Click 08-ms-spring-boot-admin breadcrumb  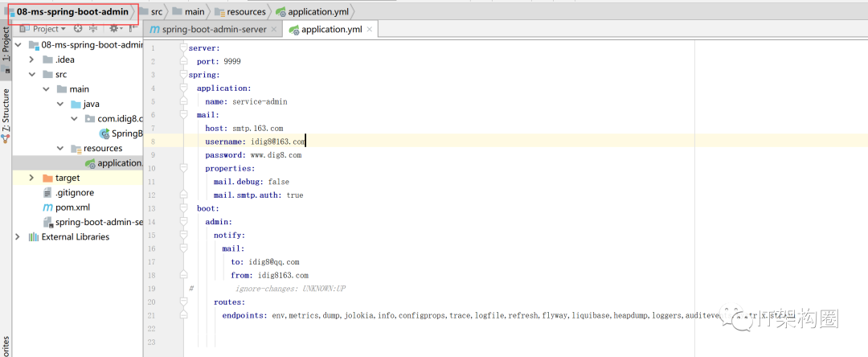[72, 11]
